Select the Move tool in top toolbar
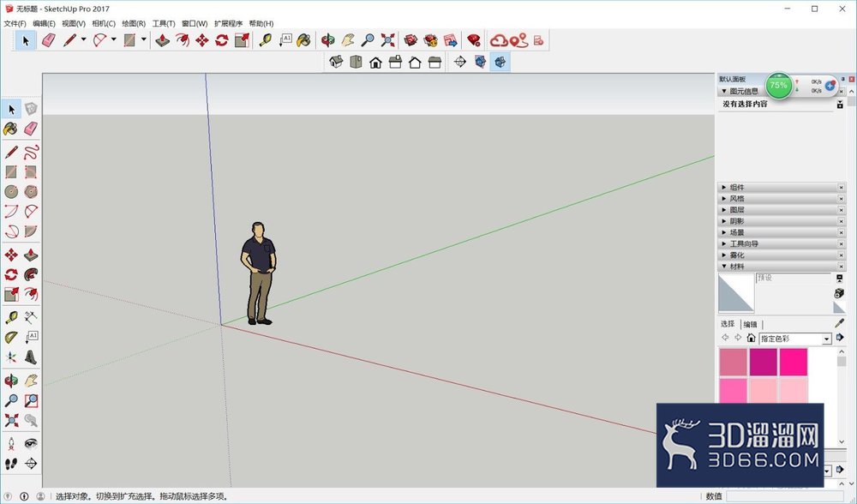The width and height of the screenshot is (857, 504). 202,40
